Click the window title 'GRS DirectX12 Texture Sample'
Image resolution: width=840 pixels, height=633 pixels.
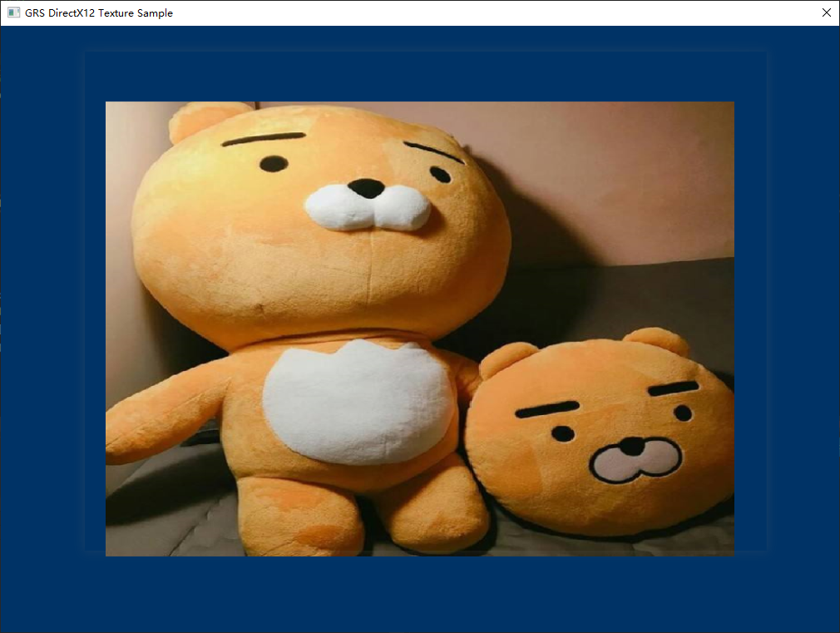[99, 12]
